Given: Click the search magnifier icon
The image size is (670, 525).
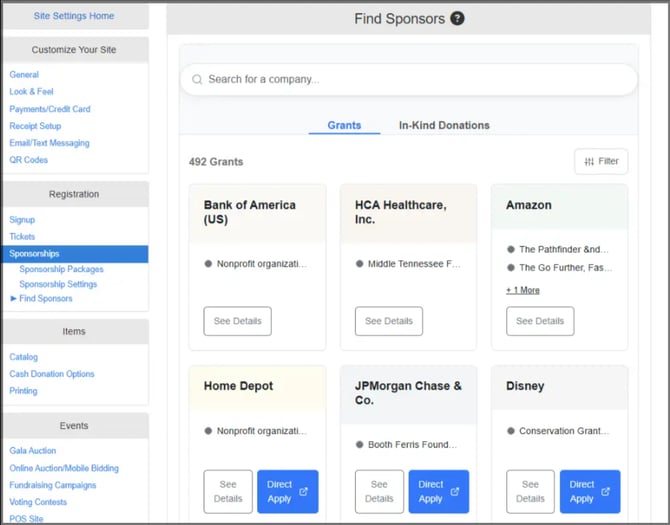Looking at the screenshot, I should [x=197, y=79].
